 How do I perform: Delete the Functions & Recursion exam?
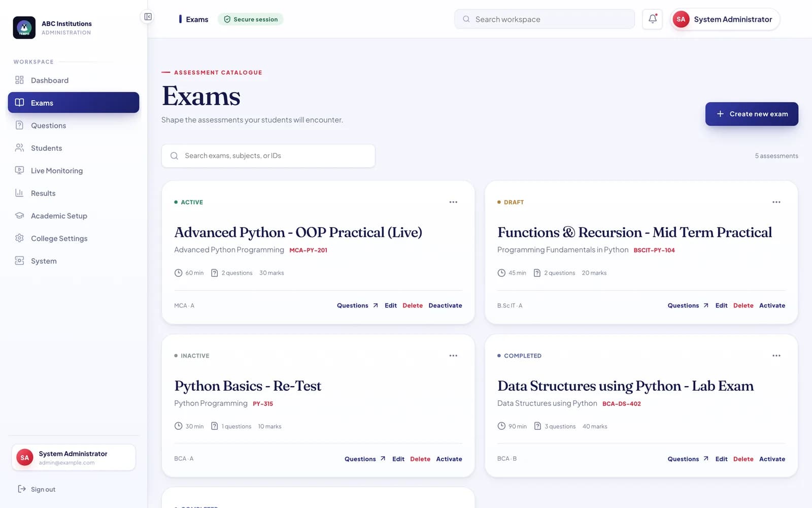743,305
